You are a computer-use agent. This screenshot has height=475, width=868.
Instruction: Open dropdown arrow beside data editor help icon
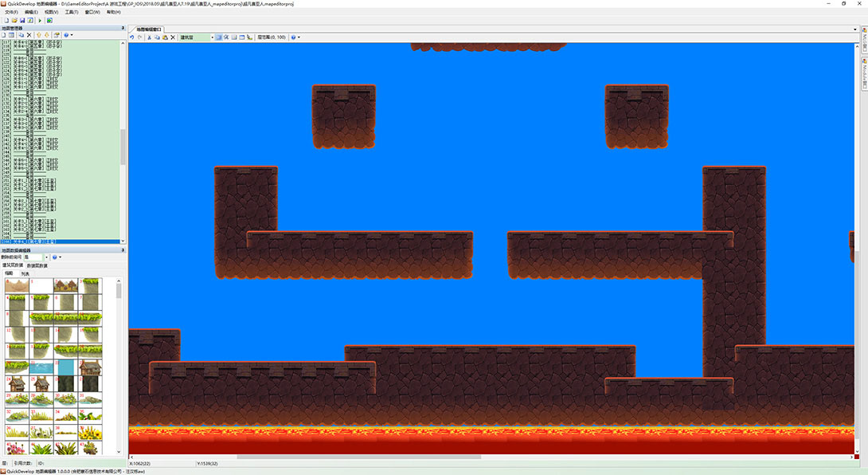click(x=60, y=257)
